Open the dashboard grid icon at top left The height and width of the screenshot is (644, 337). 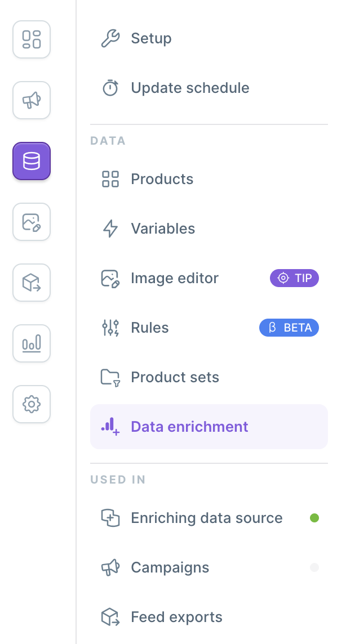(31, 39)
